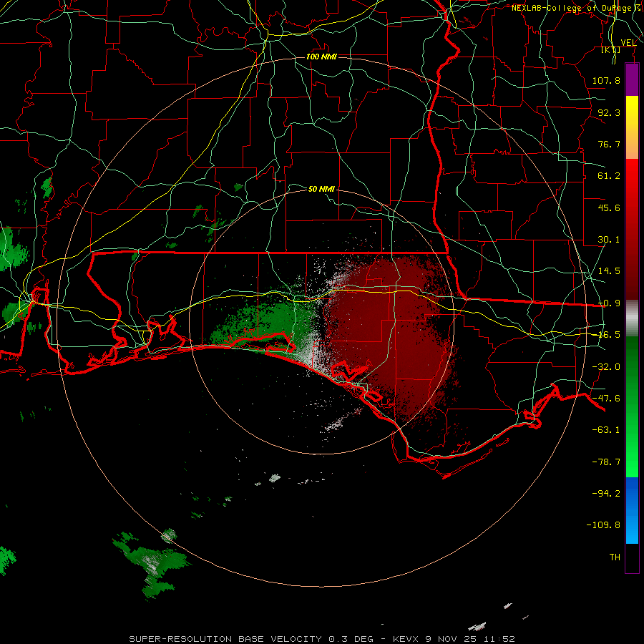Click the 107.8 value on the velocity scale
This screenshot has height=644, width=644.
(606, 80)
